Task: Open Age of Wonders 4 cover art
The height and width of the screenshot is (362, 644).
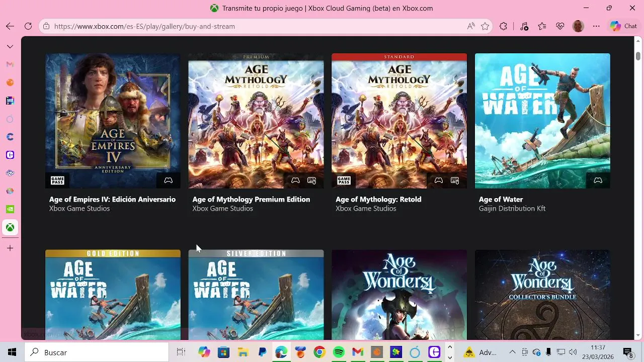Action: [399, 295]
